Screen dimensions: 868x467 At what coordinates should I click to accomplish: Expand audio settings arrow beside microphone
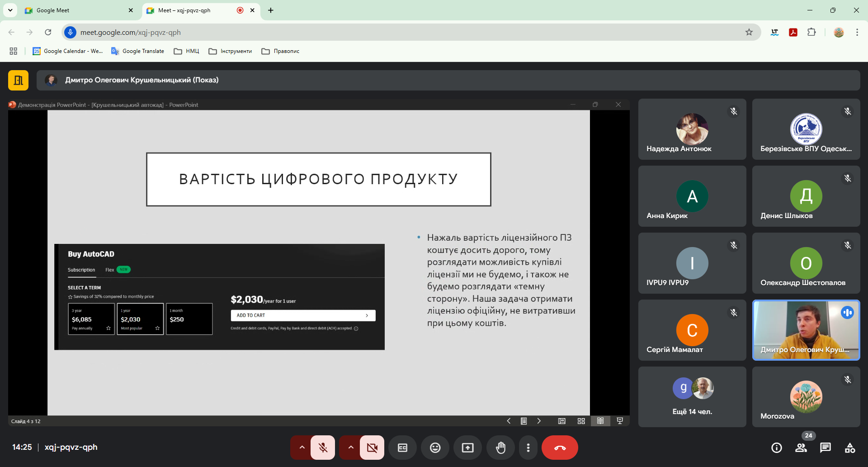pyautogui.click(x=302, y=448)
